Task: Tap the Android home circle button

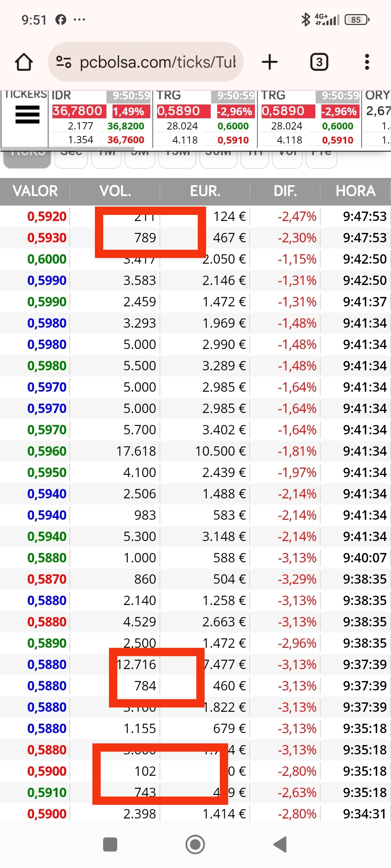Action: tap(195, 844)
